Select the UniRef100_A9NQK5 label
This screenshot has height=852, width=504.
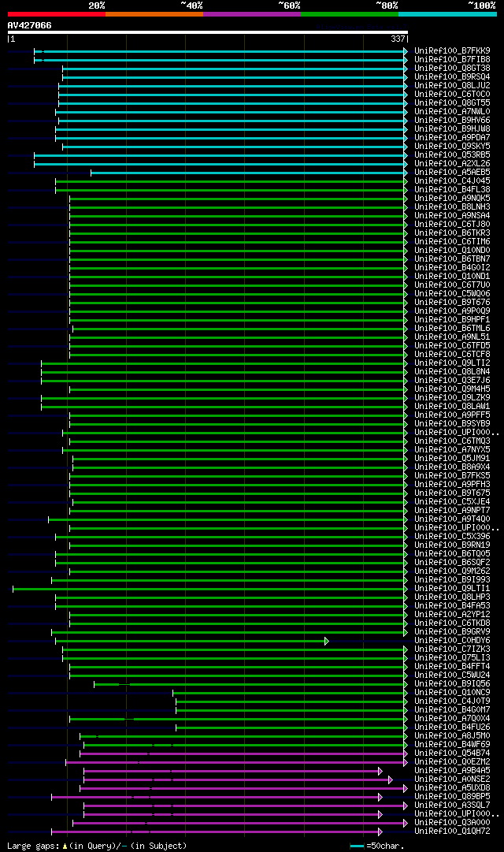pyautogui.click(x=452, y=199)
